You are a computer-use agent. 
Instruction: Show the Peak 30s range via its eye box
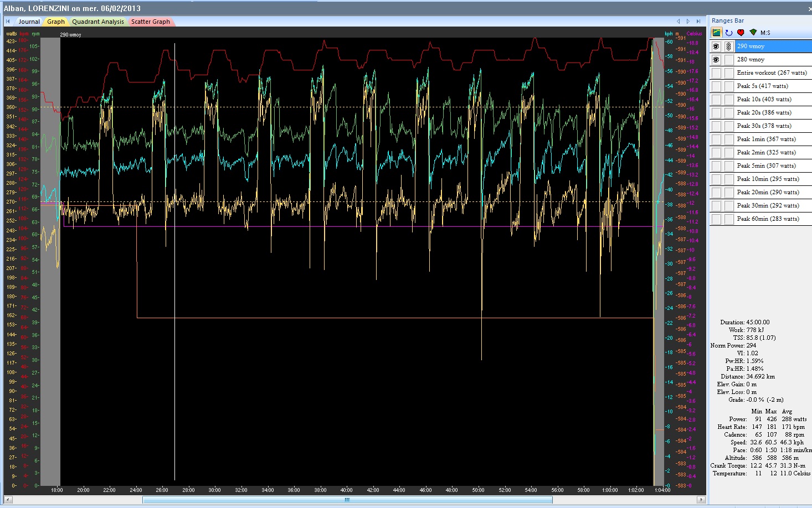tap(716, 126)
